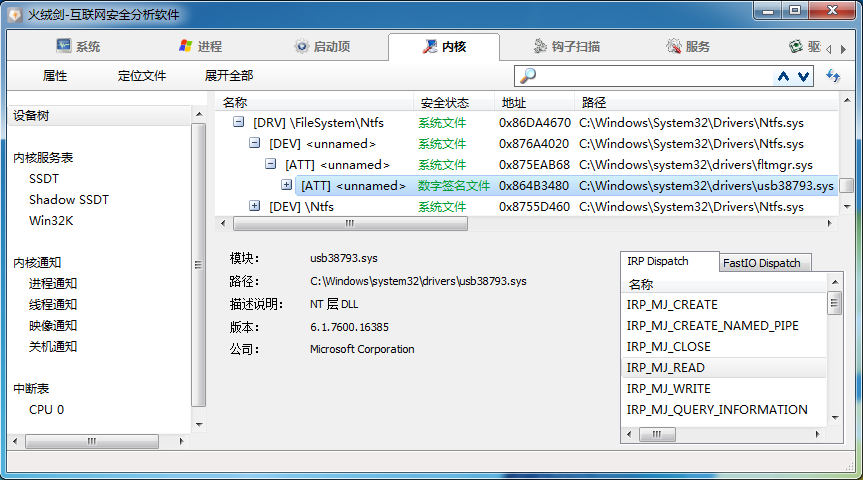863x480 pixels.
Task: Click the 服务 tab gears icon
Action: [x=673, y=46]
